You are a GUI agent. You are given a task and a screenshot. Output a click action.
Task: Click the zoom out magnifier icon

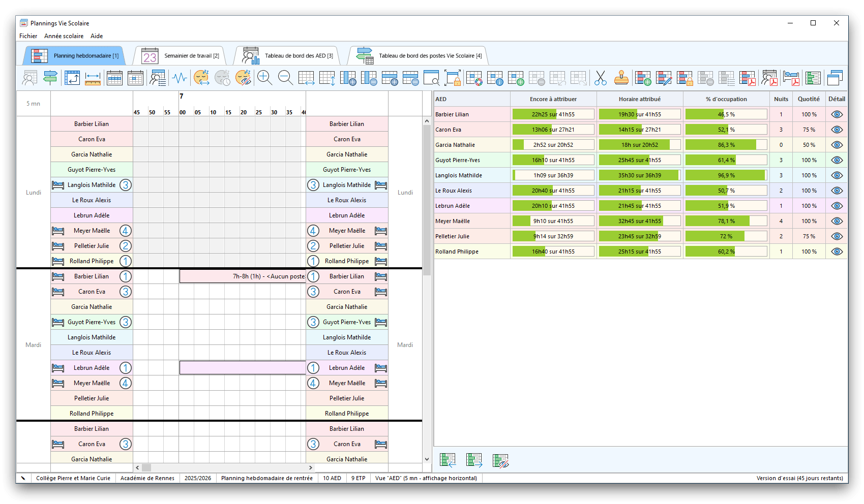pos(285,78)
